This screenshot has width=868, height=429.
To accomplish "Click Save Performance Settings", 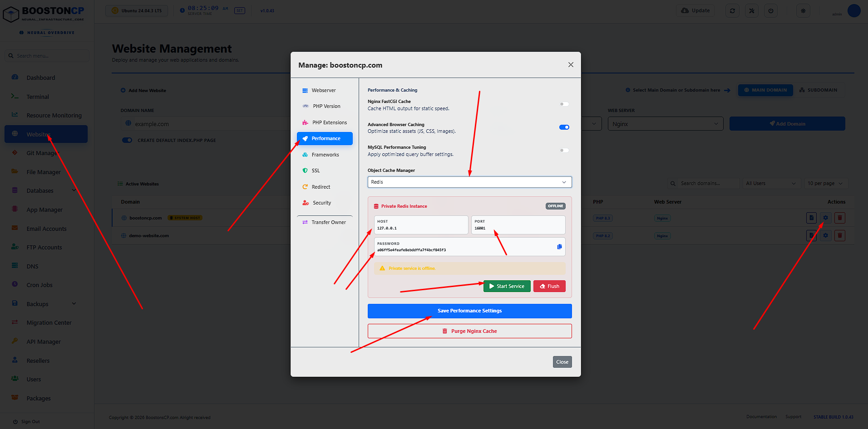I will click(469, 311).
